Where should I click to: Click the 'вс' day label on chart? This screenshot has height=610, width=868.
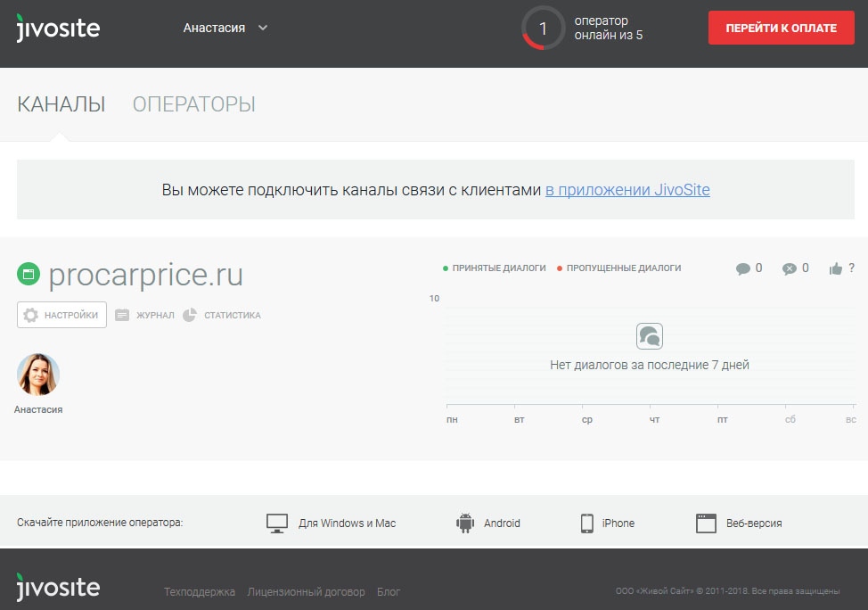851,419
